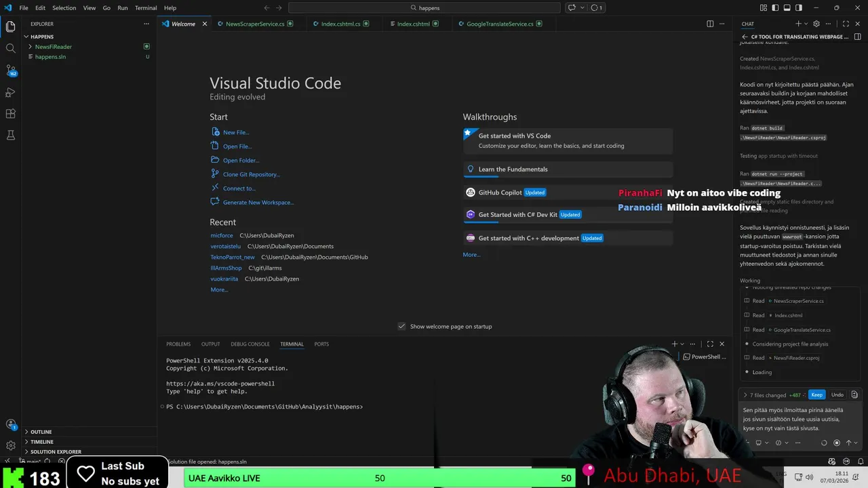
Task: Open notifications bell in status bar
Action: [x=861, y=462]
